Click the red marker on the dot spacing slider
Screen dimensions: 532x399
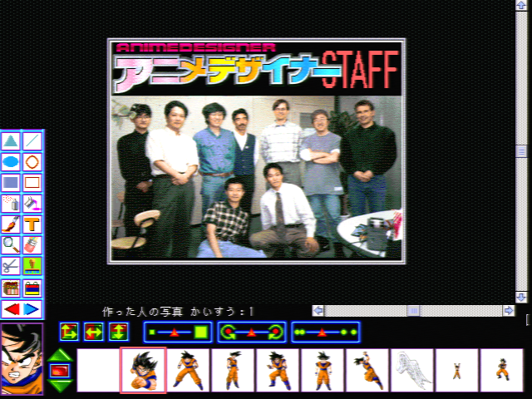[x=322, y=332]
